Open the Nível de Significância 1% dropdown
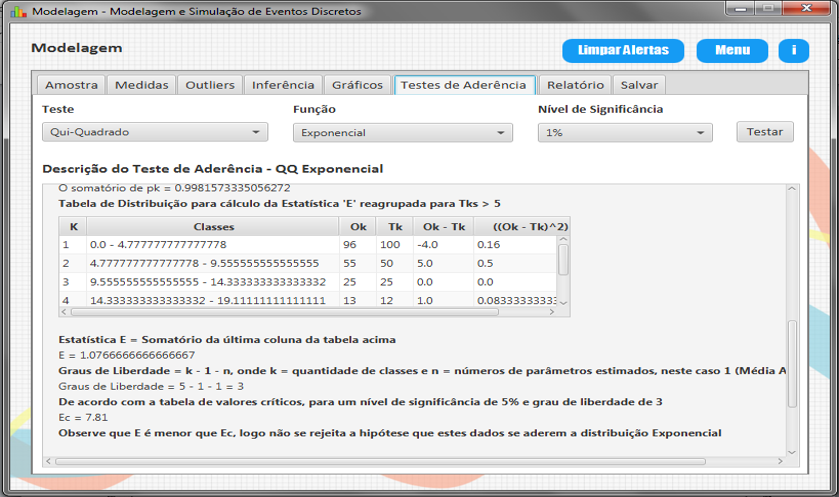This screenshot has height=497, width=839. (624, 132)
